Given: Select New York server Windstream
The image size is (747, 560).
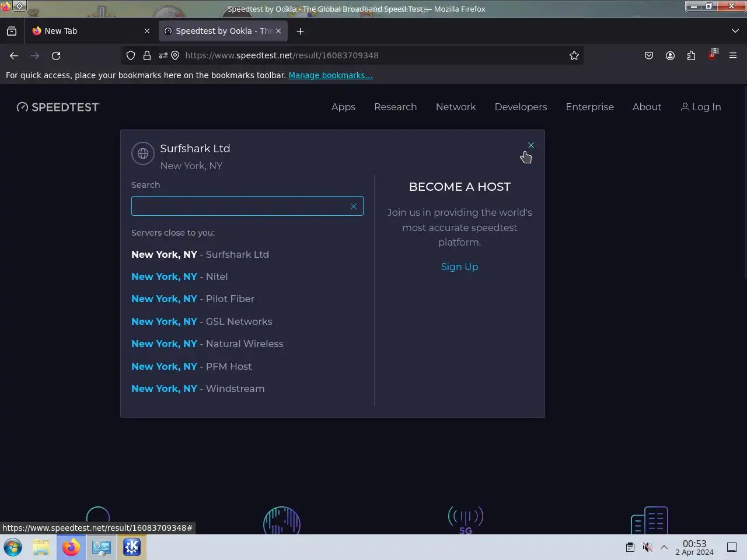Looking at the screenshot, I should 198,388.
